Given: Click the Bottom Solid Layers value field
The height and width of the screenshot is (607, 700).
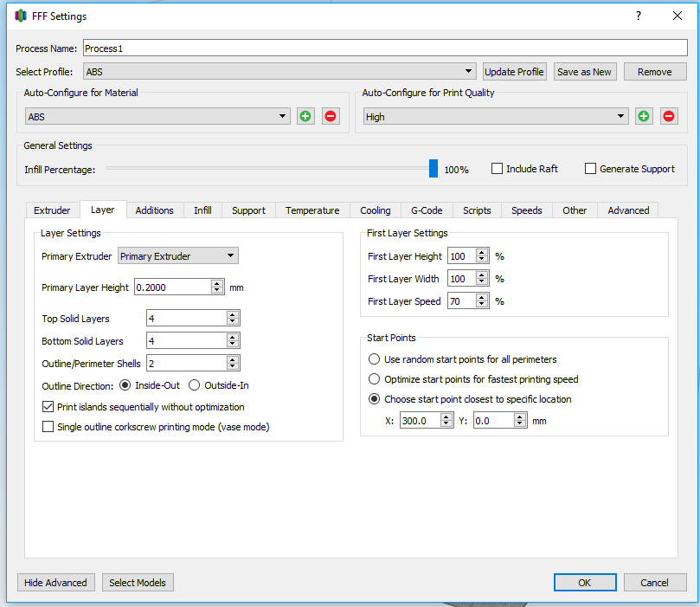Looking at the screenshot, I should click(187, 341).
